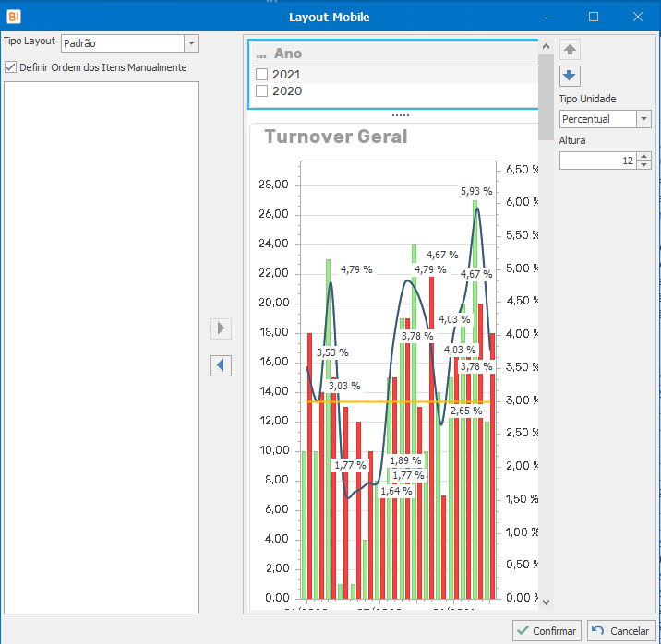The width and height of the screenshot is (661, 644).
Task: Decrease Altura value with the down spinner
Action: click(643, 165)
